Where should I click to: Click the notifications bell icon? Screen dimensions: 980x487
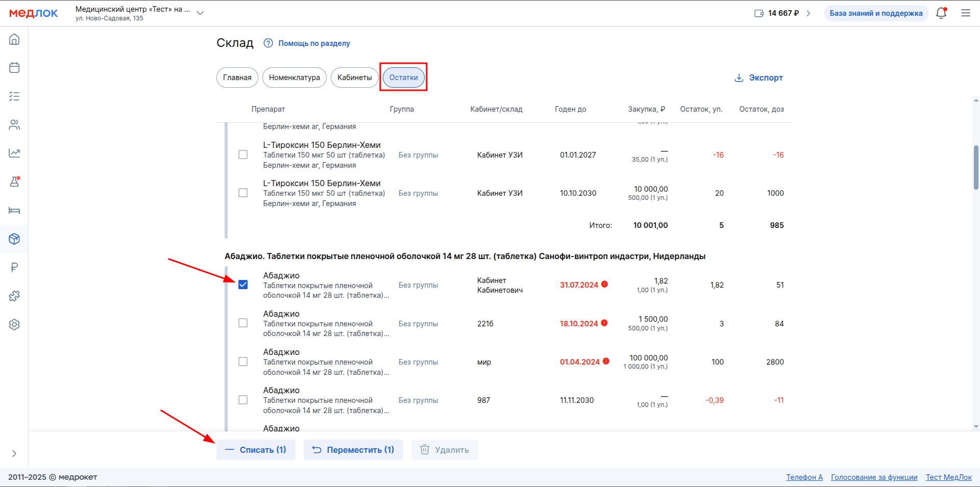coord(941,13)
